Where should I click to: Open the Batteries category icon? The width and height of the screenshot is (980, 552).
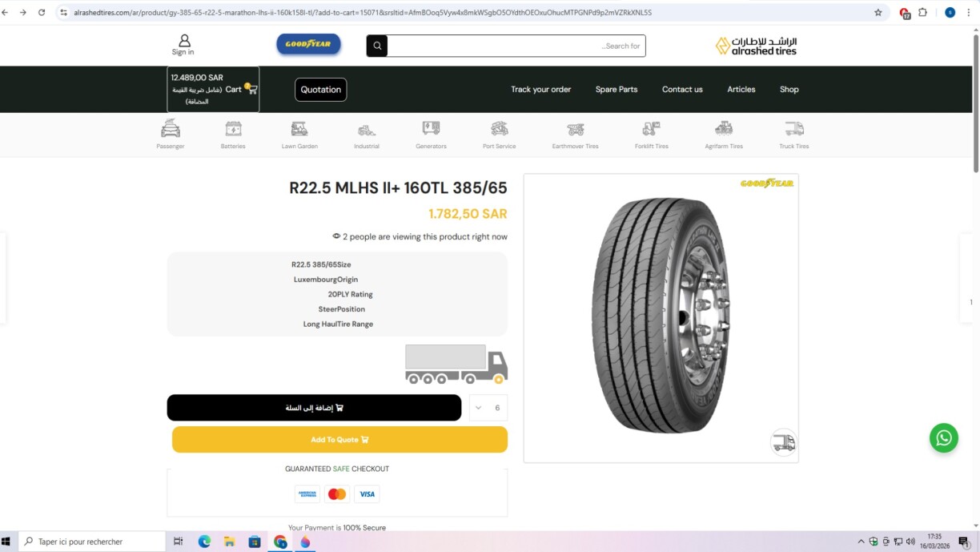(233, 130)
